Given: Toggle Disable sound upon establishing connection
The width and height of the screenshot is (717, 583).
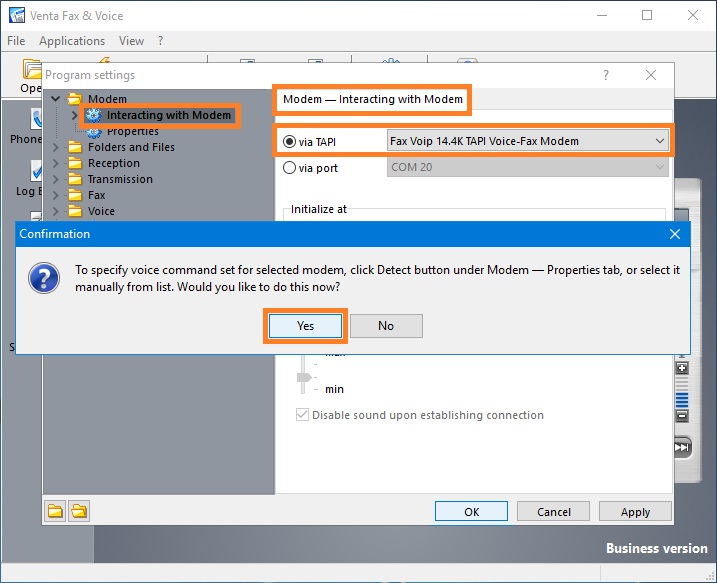Looking at the screenshot, I should point(302,415).
